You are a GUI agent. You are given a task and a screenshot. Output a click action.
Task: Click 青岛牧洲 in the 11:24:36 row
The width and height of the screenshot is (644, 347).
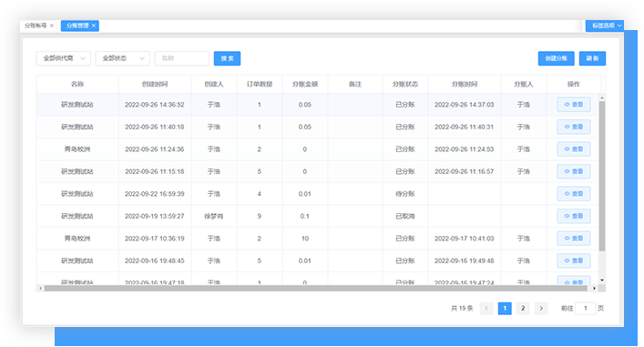click(77, 149)
